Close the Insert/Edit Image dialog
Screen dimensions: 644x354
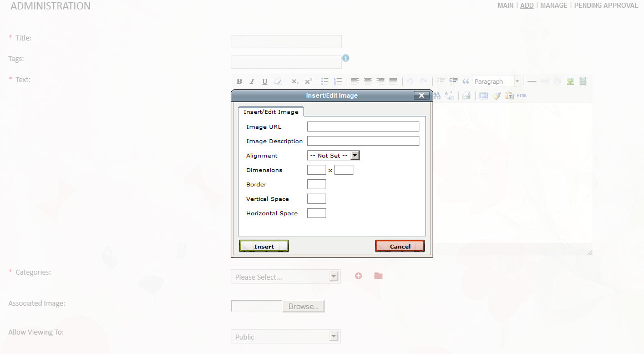(422, 95)
